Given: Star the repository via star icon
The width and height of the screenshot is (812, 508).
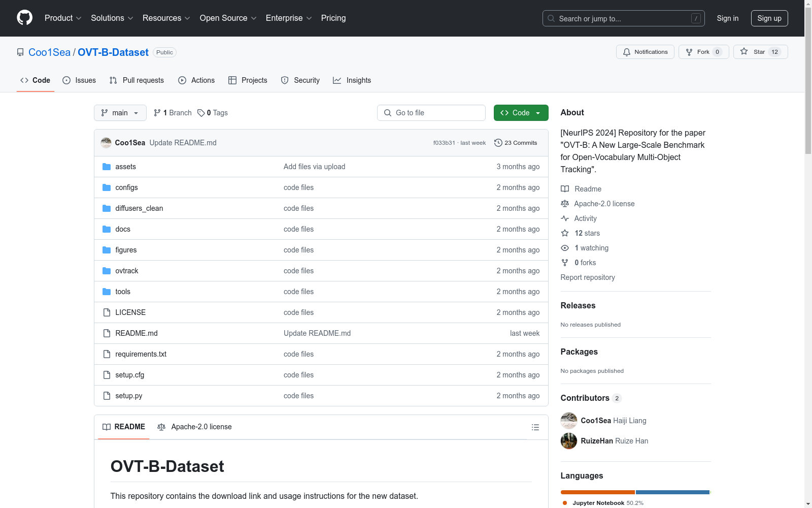Looking at the screenshot, I should [744, 51].
